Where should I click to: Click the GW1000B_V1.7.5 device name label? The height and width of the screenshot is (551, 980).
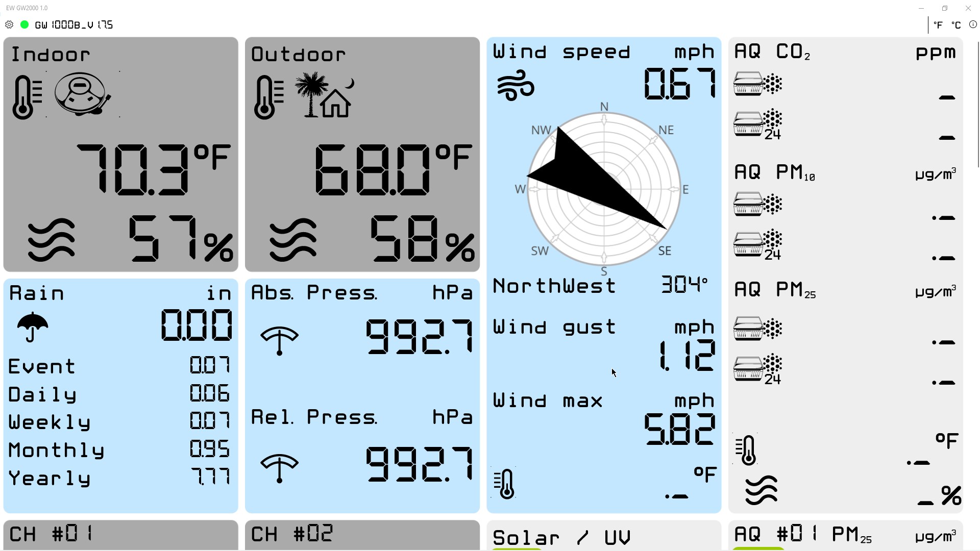pos(74,25)
